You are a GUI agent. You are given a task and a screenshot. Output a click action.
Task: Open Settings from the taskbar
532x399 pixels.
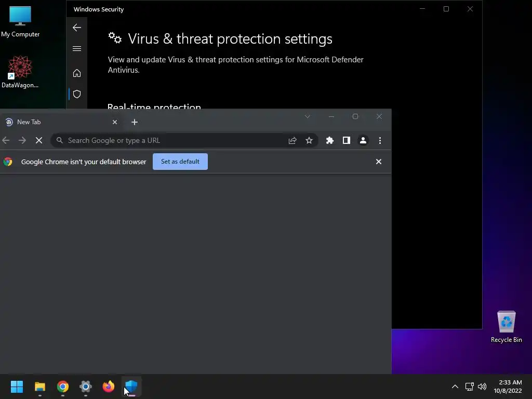click(86, 387)
